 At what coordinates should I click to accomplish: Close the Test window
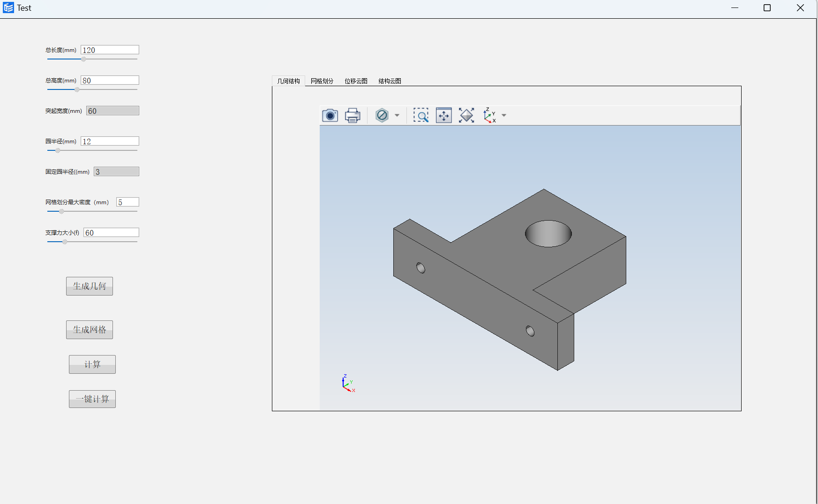800,8
